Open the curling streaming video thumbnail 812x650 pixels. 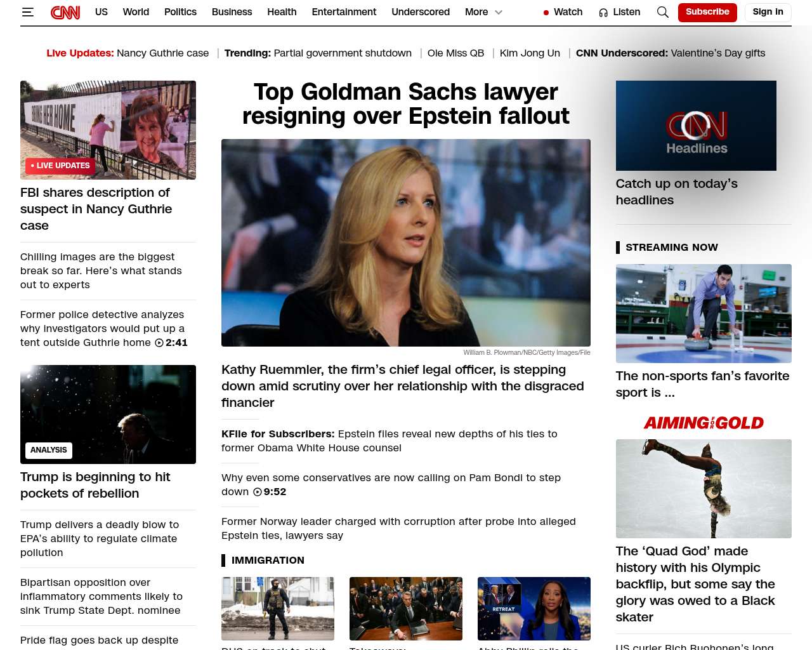(x=703, y=314)
